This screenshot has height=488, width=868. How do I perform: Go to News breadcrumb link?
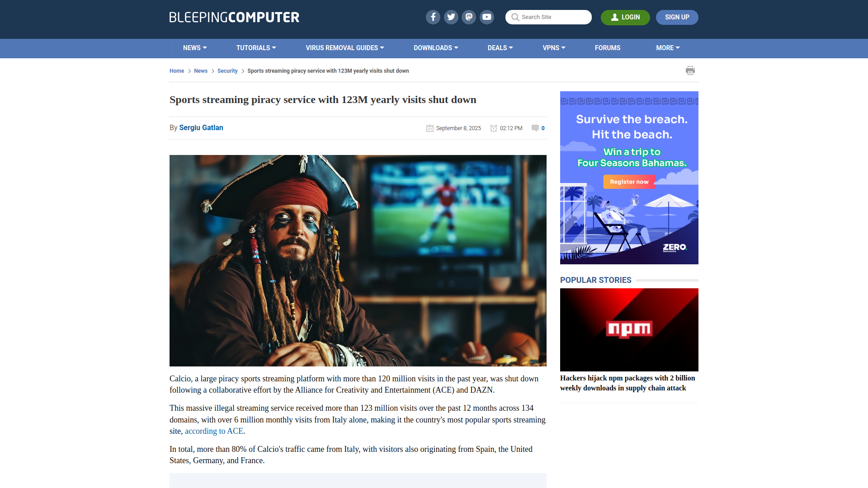tap(201, 71)
